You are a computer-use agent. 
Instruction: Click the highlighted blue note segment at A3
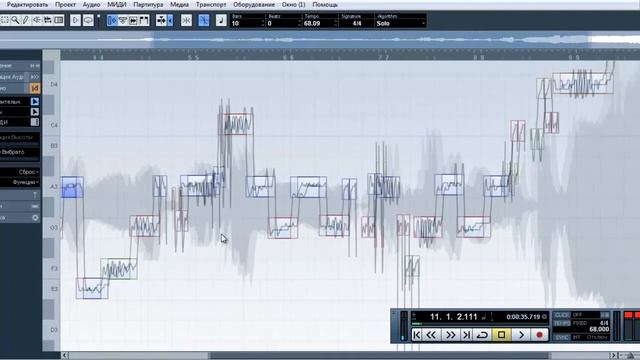pos(72,187)
